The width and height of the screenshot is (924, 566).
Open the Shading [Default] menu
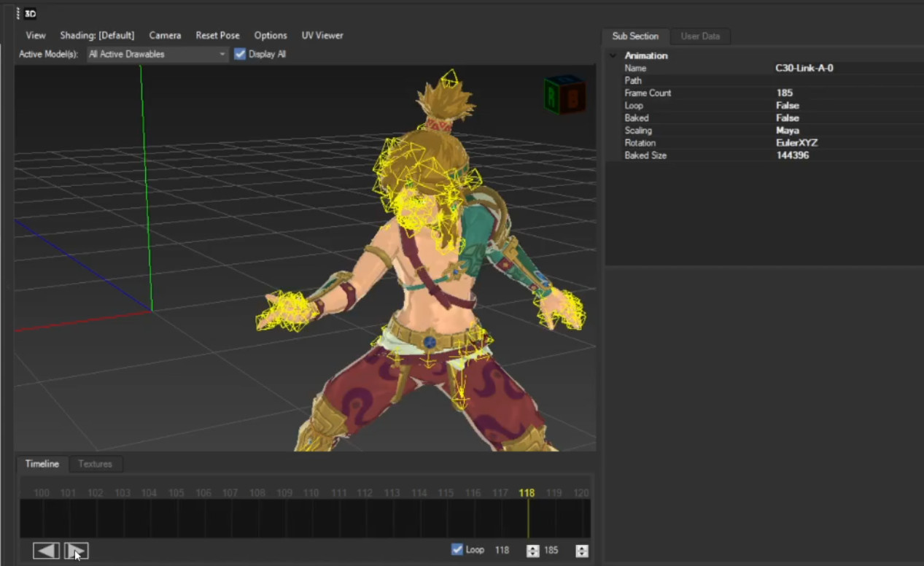(x=97, y=35)
